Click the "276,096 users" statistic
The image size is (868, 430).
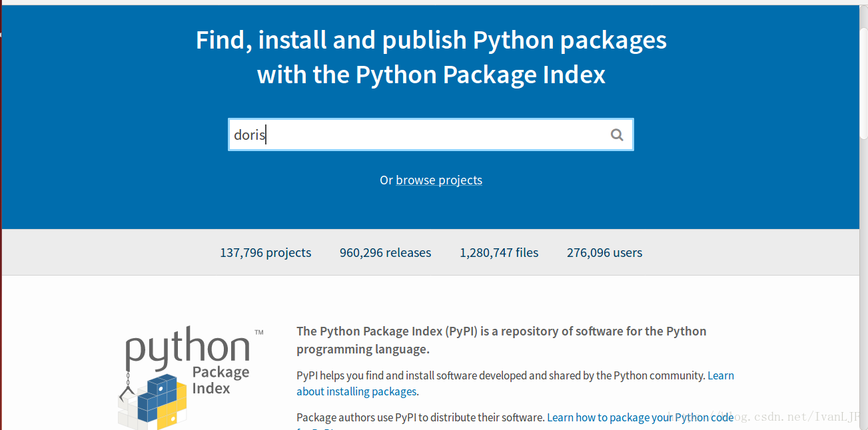pyautogui.click(x=604, y=253)
